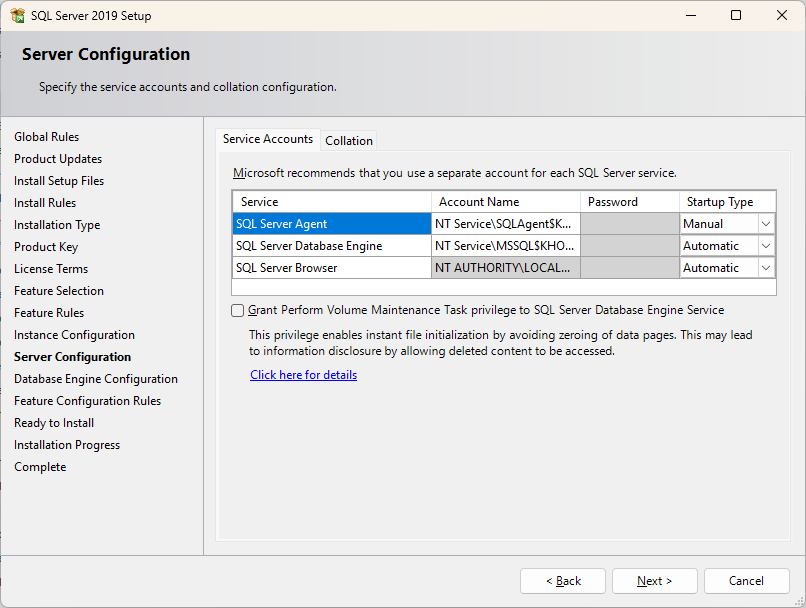The width and height of the screenshot is (806, 608).
Task: Click Password field for SQL Server Agent
Action: pyautogui.click(x=630, y=224)
